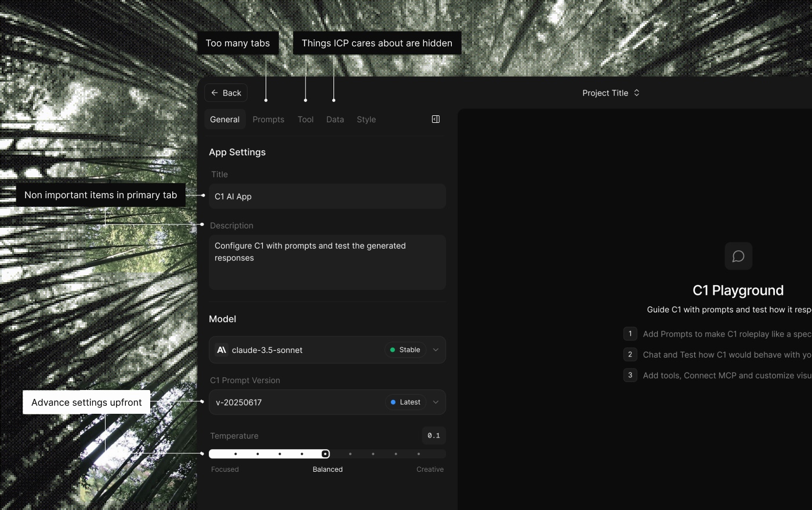The height and width of the screenshot is (510, 812).
Task: Click the Temperature label
Action: (x=234, y=436)
